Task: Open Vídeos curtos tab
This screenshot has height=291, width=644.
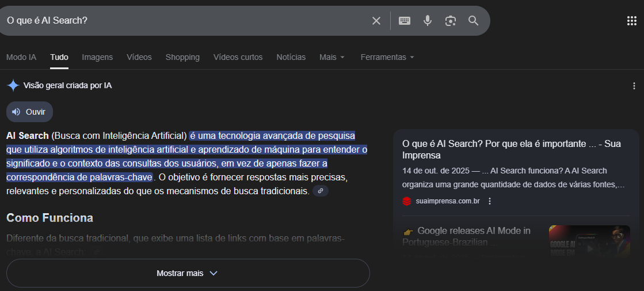Action: (x=238, y=57)
